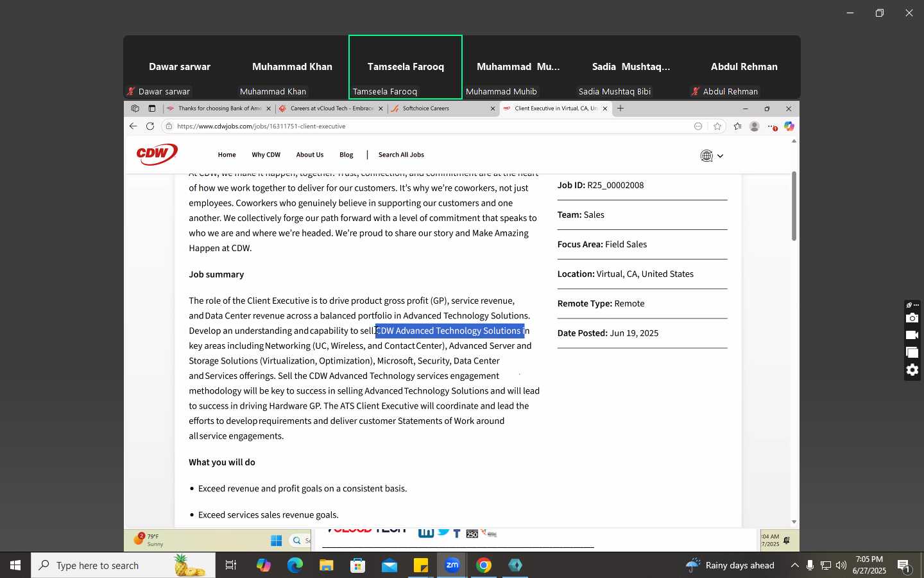Open Microsoft Store from the taskbar
The height and width of the screenshot is (578, 924).
tap(358, 565)
